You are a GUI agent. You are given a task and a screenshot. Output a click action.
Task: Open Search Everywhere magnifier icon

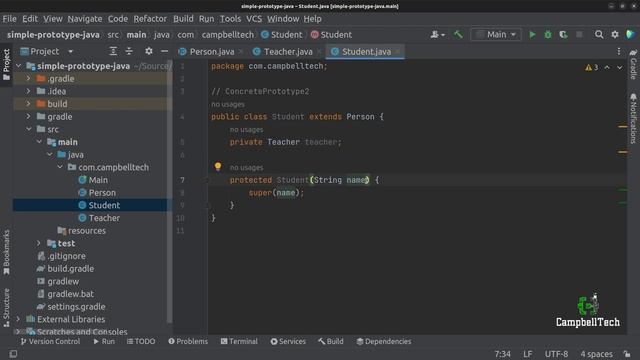[599, 35]
